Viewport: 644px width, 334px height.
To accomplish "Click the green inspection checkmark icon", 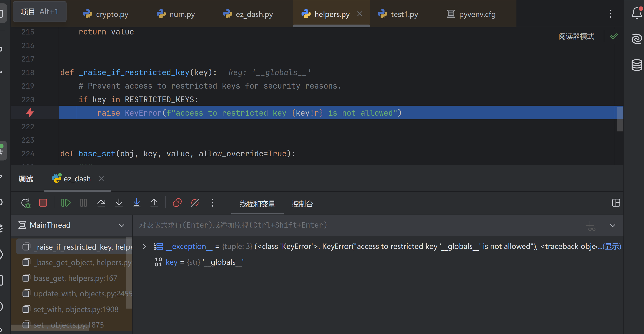I will click(x=614, y=36).
